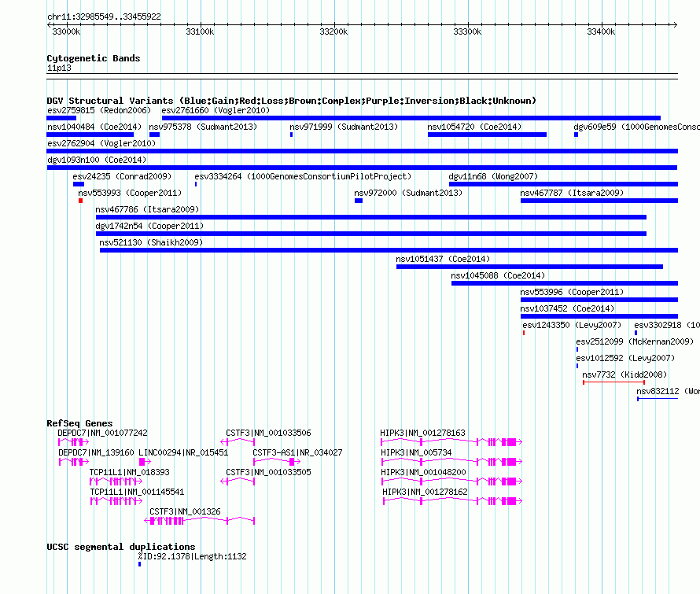Select CSTF3-AS1|NR_034027 gene label

(x=297, y=452)
